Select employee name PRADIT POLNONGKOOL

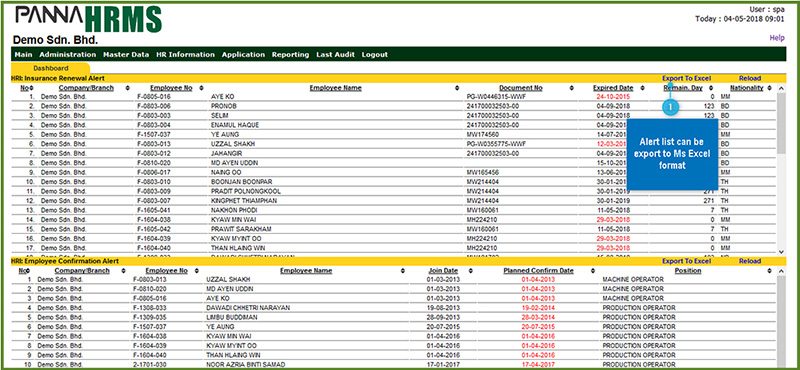[246, 191]
